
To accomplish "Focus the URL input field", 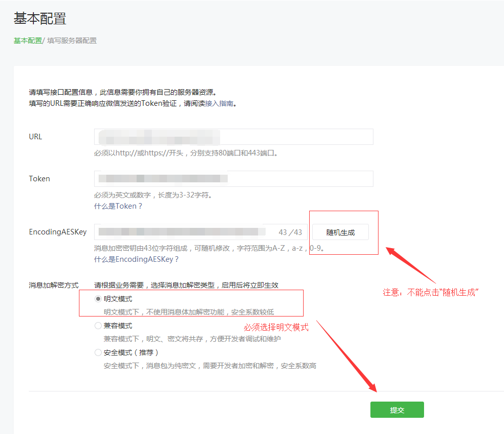I will pyautogui.click(x=233, y=137).
